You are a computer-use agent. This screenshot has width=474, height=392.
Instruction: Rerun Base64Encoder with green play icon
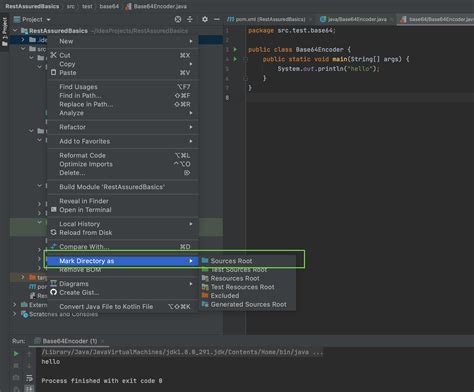16,354
